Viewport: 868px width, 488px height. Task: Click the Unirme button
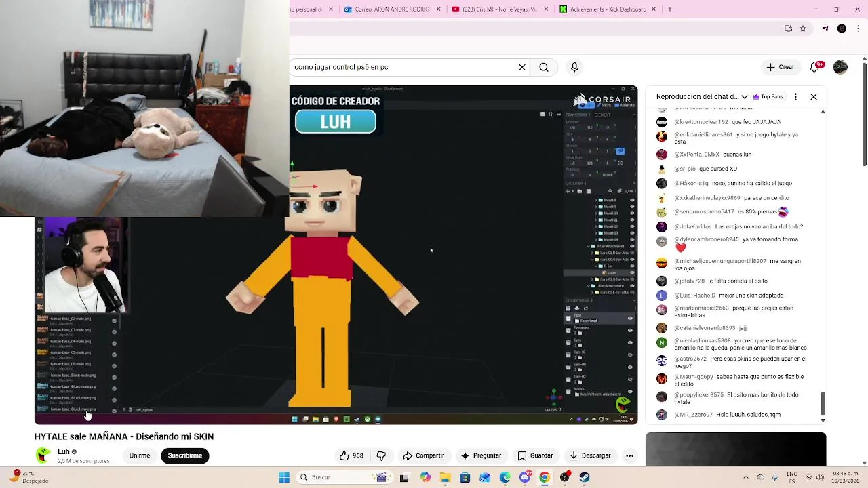tap(140, 455)
